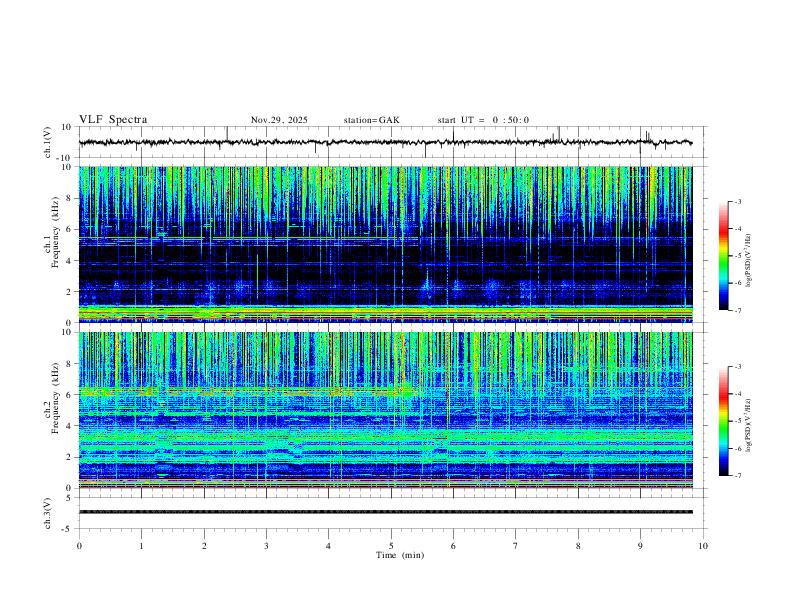Click the "-3" label on ch.1 color bar
This screenshot has width=792, height=612.
click(x=737, y=201)
